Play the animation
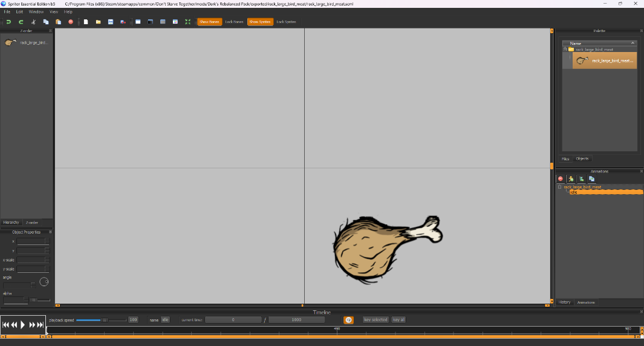Screen dimensions: 644x346 tap(22, 325)
